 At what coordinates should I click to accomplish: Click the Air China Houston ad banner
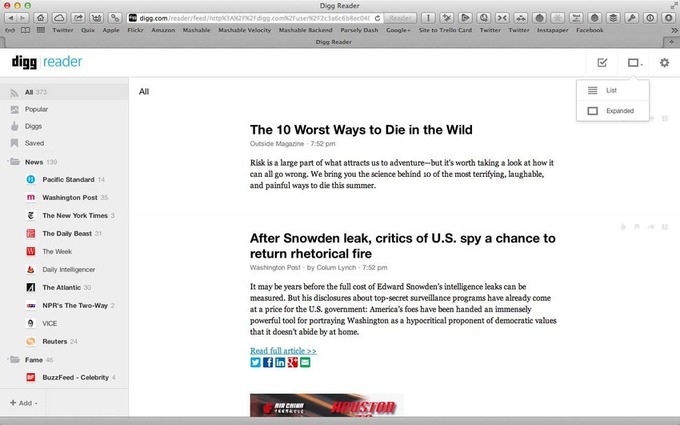coord(327,405)
